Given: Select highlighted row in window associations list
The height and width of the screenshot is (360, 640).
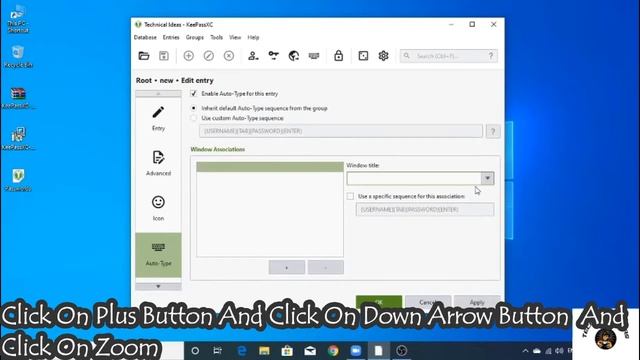Looking at the screenshot, I should click(x=270, y=167).
